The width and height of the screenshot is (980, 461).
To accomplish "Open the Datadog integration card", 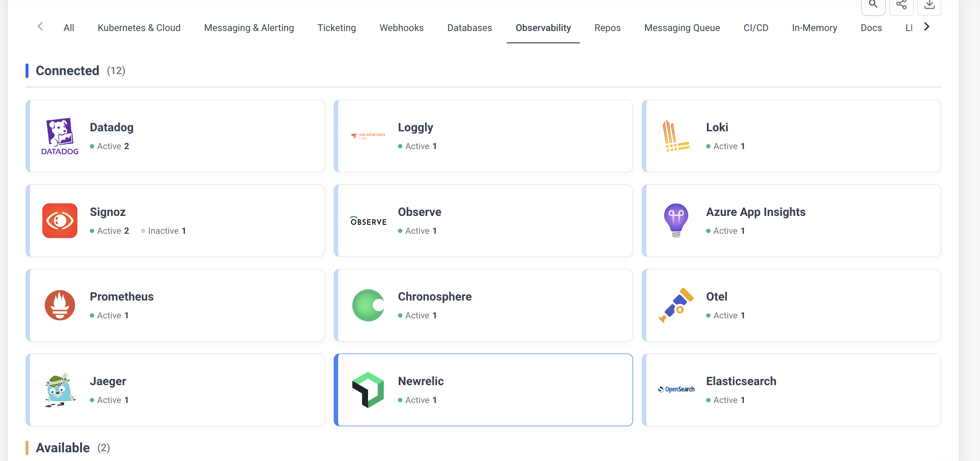I will (175, 136).
